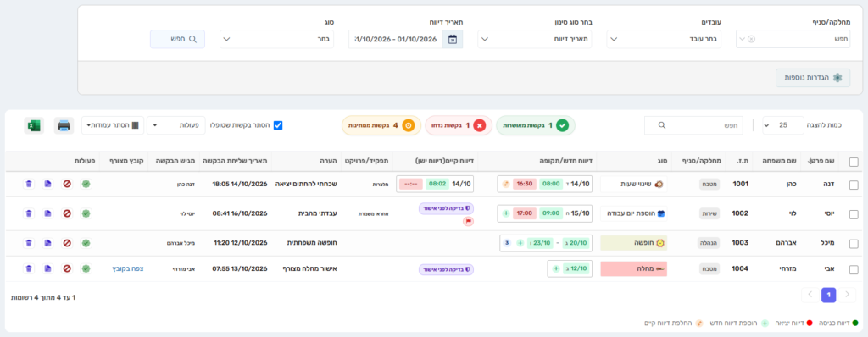Click the add-report plus icon in 15/10 report
The image size is (868, 337).
(507, 213)
